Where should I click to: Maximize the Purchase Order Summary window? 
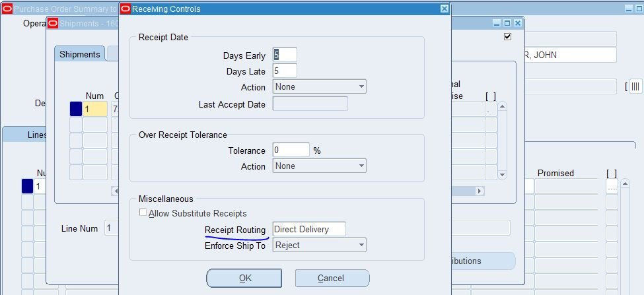(x=640, y=9)
